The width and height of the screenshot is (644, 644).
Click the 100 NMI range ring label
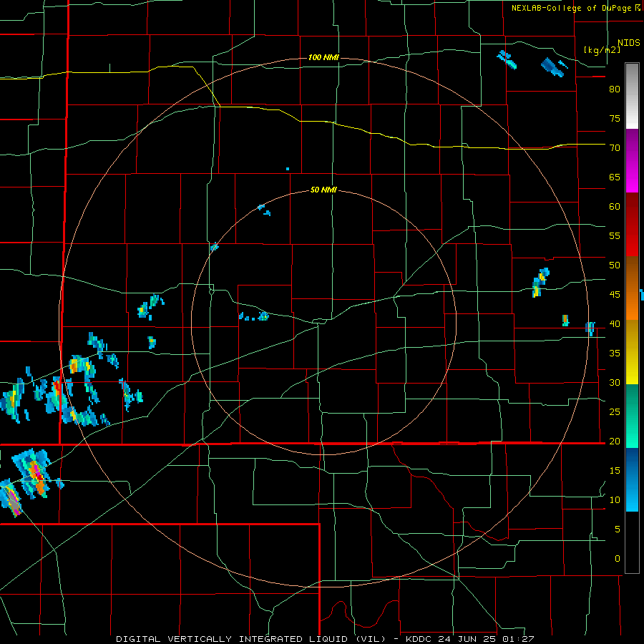[x=323, y=57]
